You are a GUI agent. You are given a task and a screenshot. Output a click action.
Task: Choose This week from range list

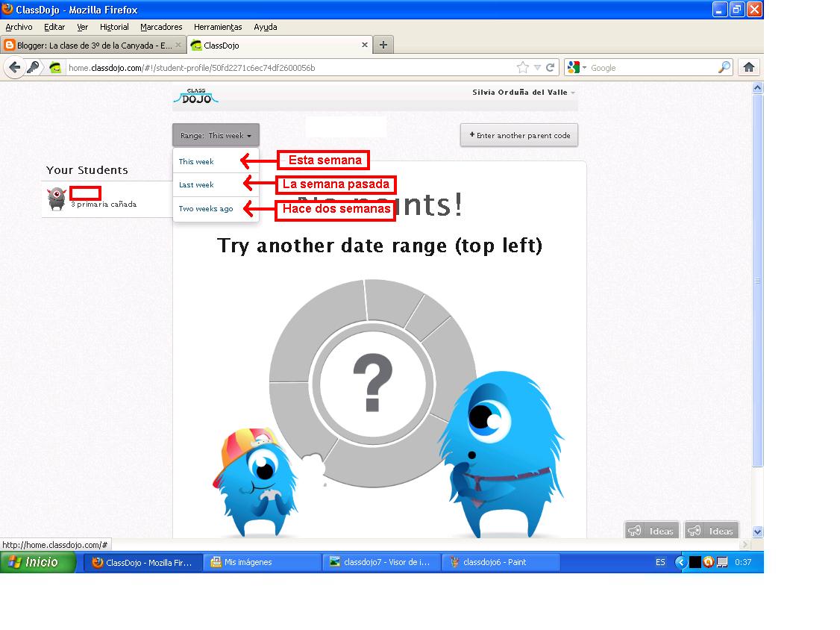pos(216,161)
